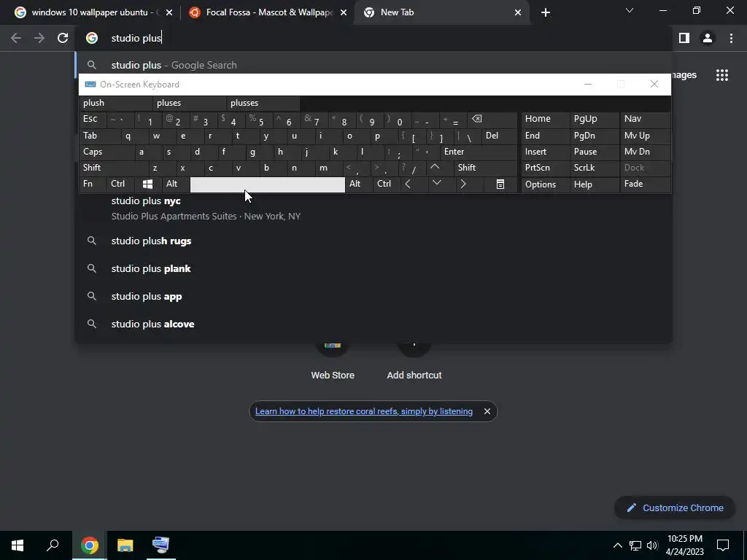The height and width of the screenshot is (560, 747).
Task: Select the 'studio plus alcove' suggestion
Action: pos(373,324)
